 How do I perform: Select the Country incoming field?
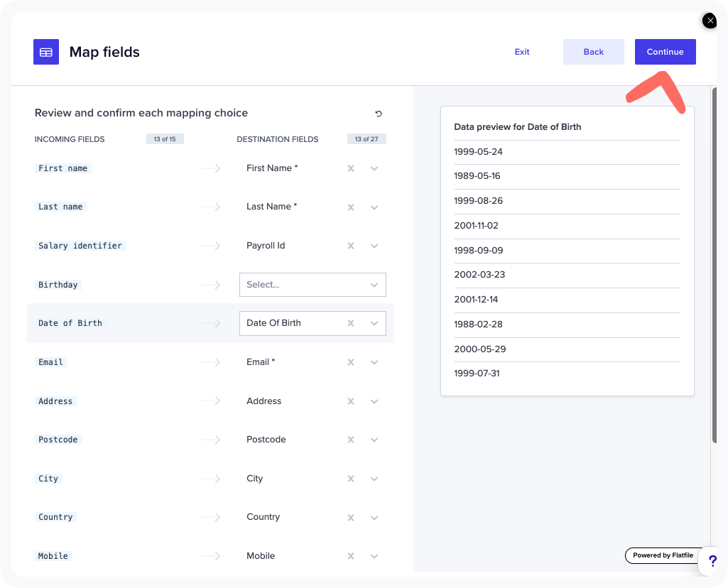click(x=55, y=517)
